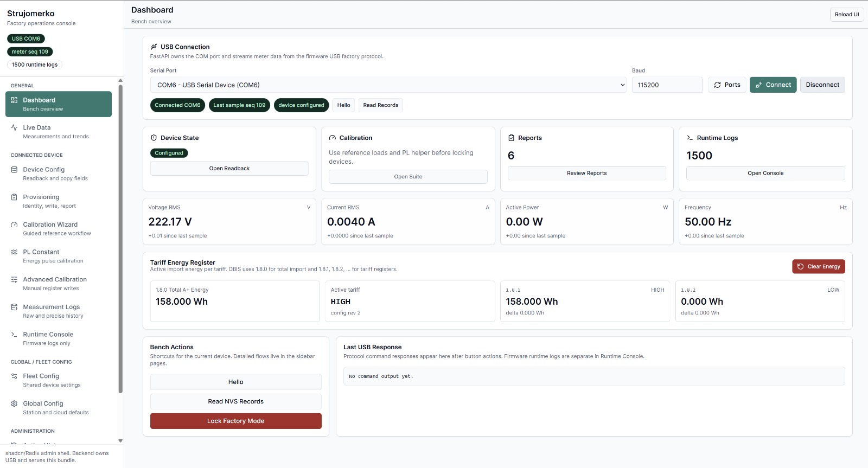Click the Open Console button
Viewport: 868px width, 468px height.
tap(765, 173)
